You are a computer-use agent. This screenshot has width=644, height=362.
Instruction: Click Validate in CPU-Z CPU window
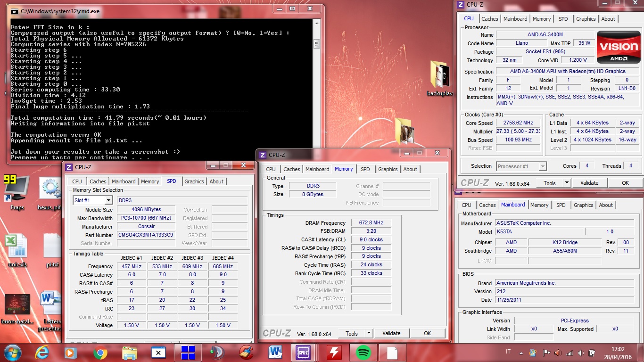[x=589, y=183]
